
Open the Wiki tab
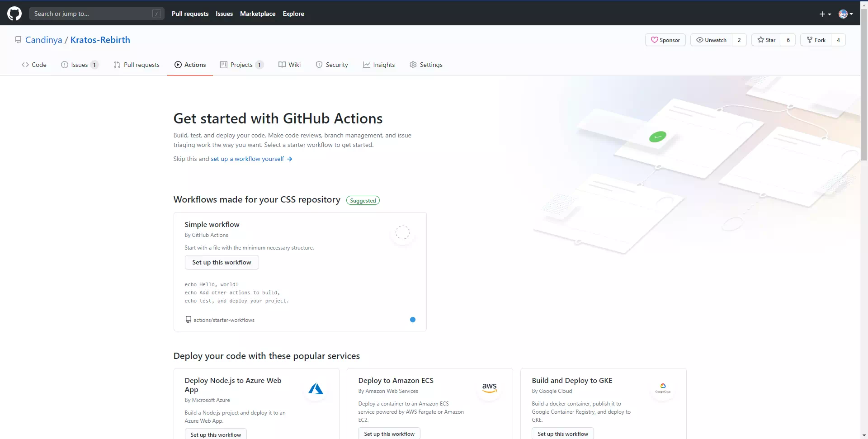[x=289, y=65]
